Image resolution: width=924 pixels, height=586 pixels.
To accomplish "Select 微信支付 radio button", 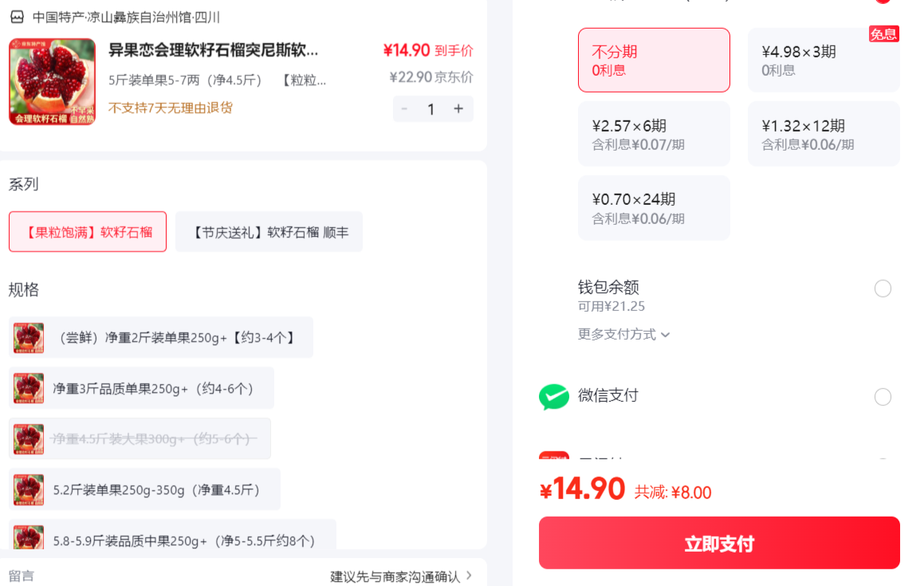I will tap(883, 397).
